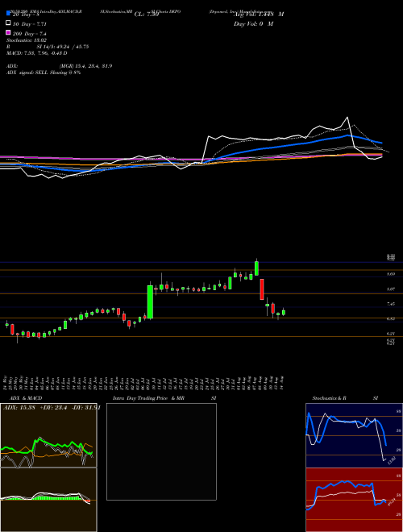403x532 pixels.
Task: Select the '200 Day = 7.4' label
Action: (29, 34)
